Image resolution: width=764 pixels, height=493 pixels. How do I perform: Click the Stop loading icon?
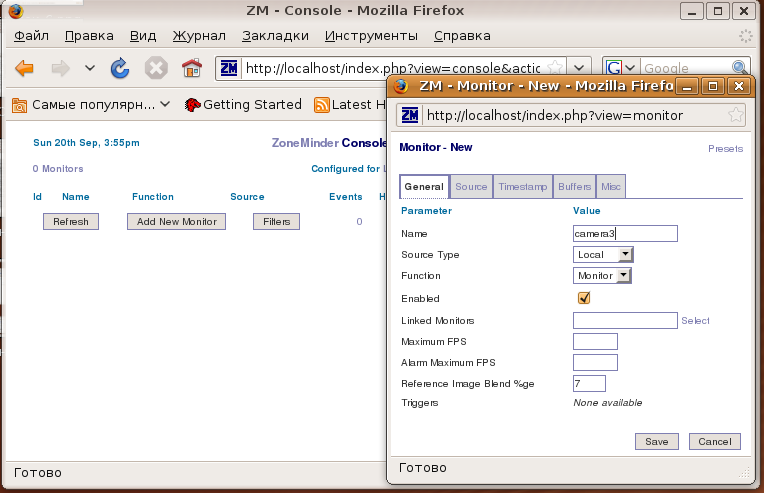pyautogui.click(x=156, y=68)
